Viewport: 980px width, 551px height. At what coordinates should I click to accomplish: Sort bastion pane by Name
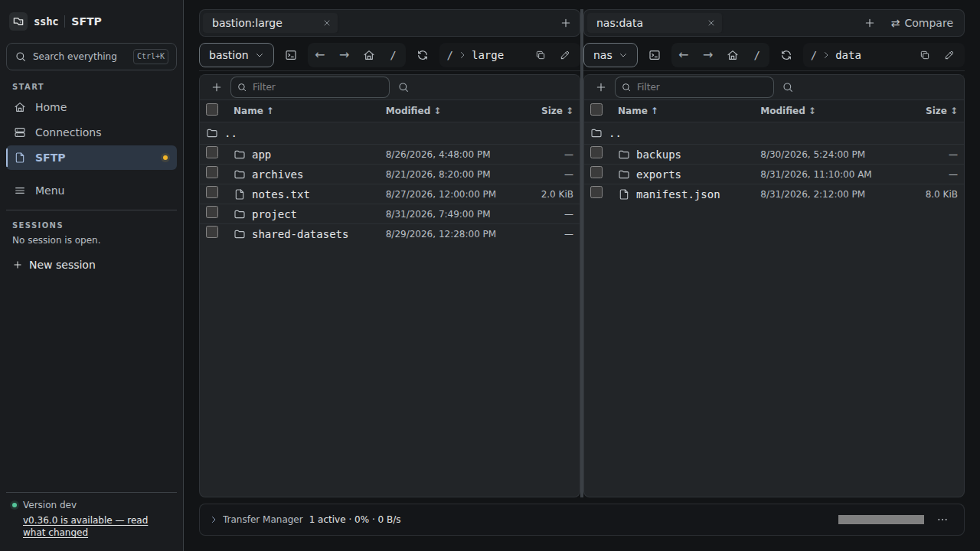253,111
